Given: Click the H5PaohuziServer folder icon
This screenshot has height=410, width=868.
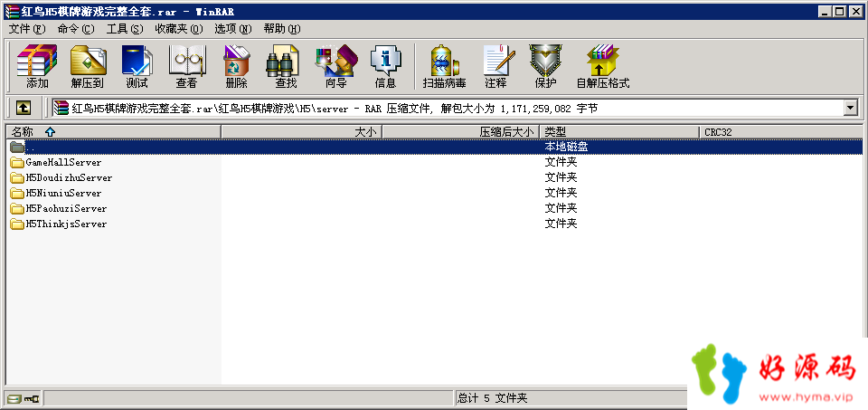Looking at the screenshot, I should pos(17,209).
